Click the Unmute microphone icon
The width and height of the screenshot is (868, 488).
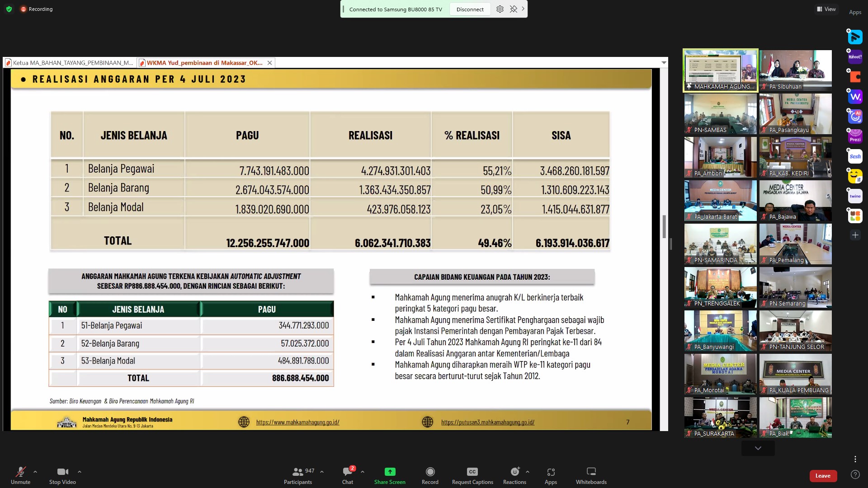click(20, 472)
